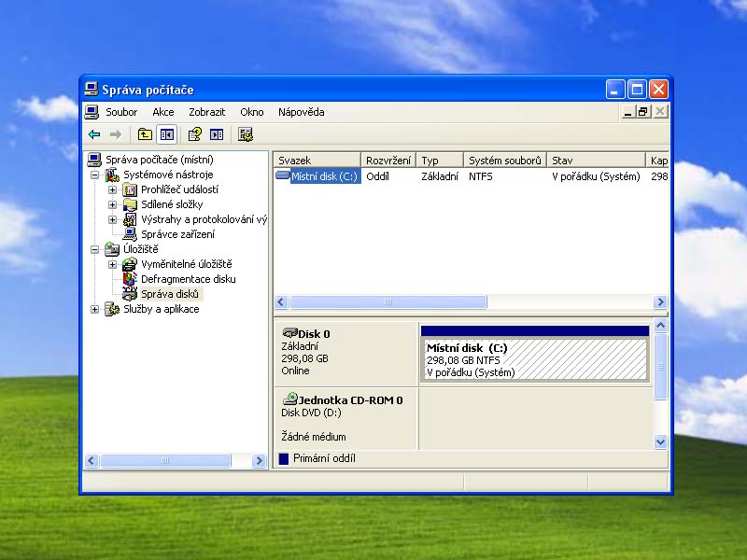Click the Jednotka CD-ROM 0 icon
This screenshot has height=560, width=747.
[289, 399]
